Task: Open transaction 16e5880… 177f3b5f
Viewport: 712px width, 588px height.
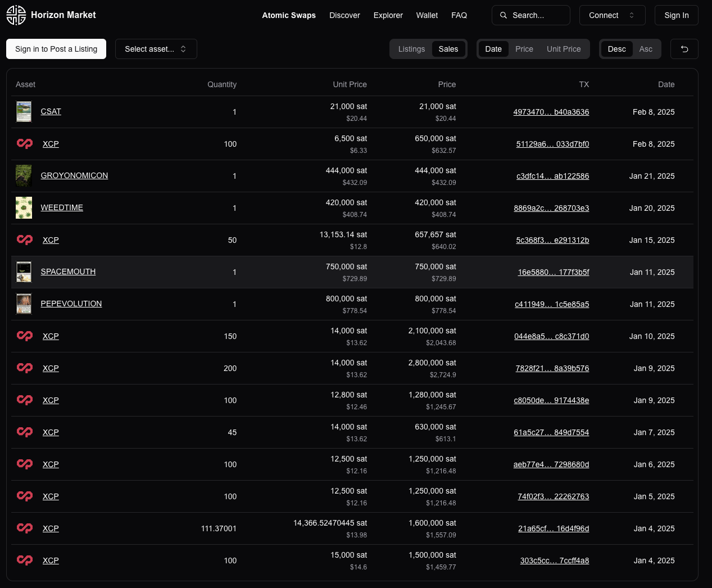Action: [554, 272]
